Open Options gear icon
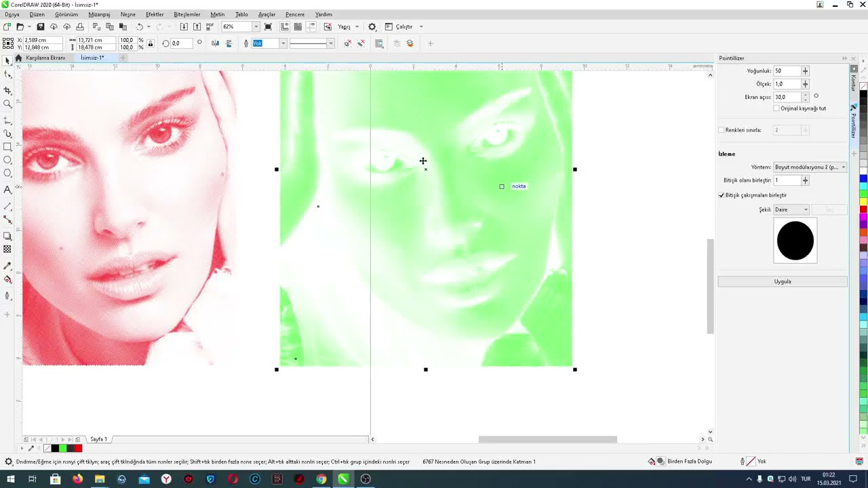 (x=372, y=26)
